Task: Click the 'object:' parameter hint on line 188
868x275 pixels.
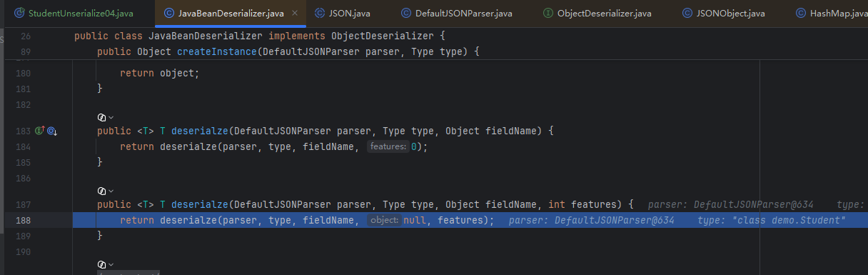Action: (384, 221)
